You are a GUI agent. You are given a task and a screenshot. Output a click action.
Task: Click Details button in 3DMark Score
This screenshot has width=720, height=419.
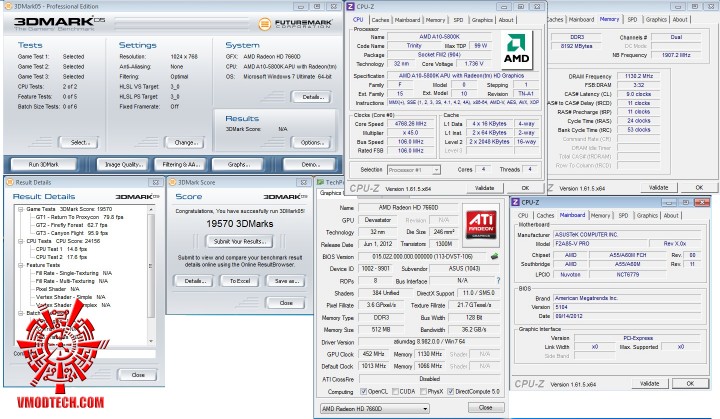coord(195,281)
